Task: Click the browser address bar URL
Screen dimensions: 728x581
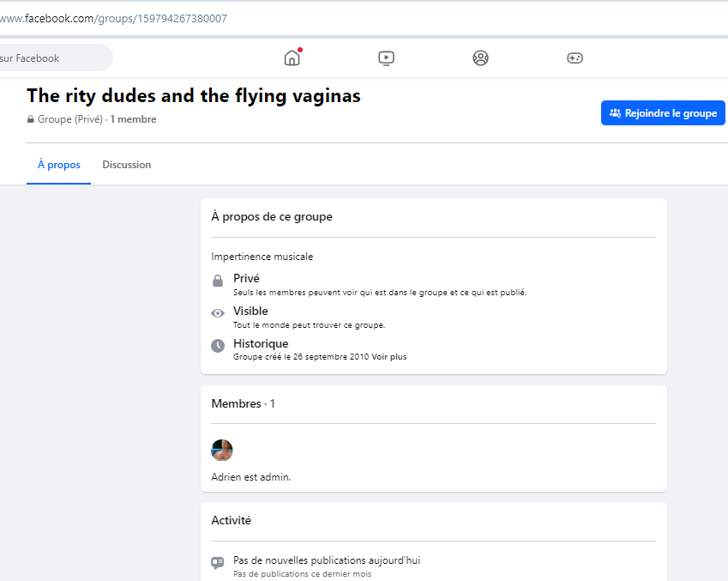Action: coord(120,18)
